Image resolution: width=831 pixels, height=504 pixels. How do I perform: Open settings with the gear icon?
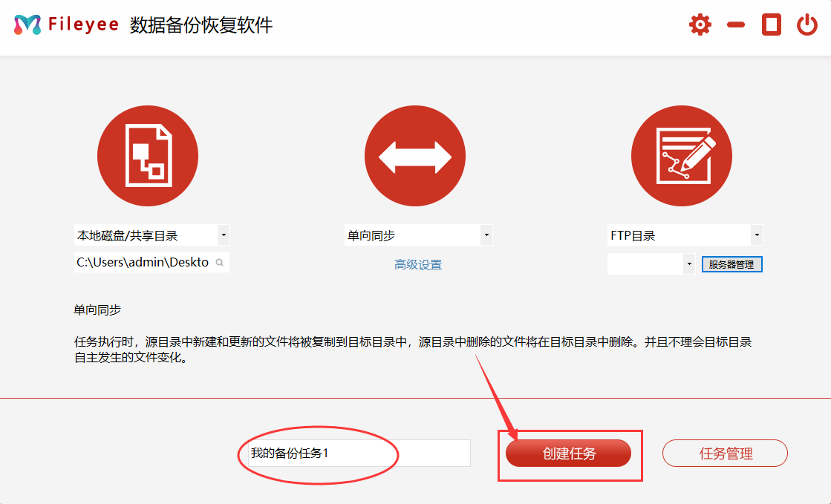700,25
